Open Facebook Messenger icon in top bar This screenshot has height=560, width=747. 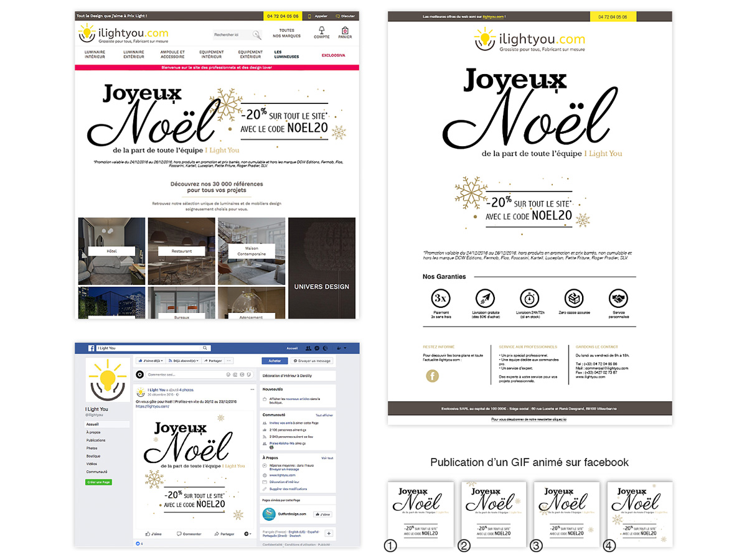(317, 348)
